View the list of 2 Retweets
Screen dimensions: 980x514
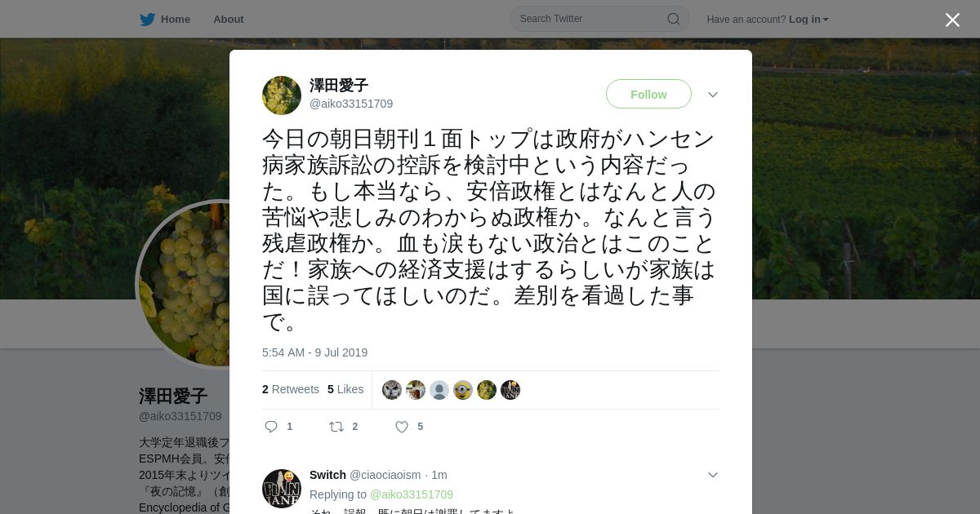coord(291,389)
